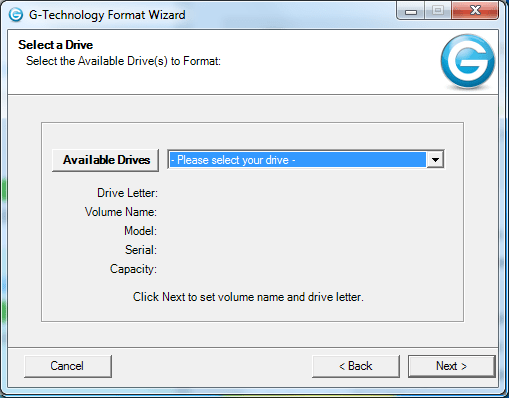Image resolution: width=509 pixels, height=398 pixels.
Task: Click the 'Capacity:' label
Action: tap(133, 269)
